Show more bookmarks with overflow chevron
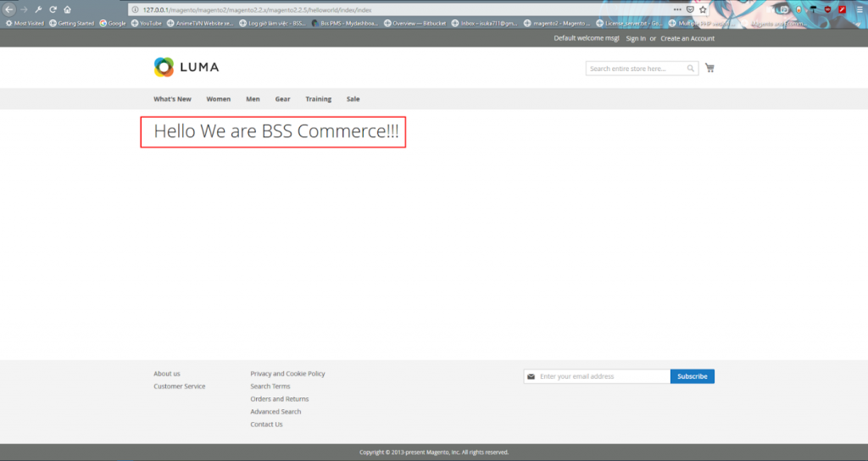 [860, 24]
